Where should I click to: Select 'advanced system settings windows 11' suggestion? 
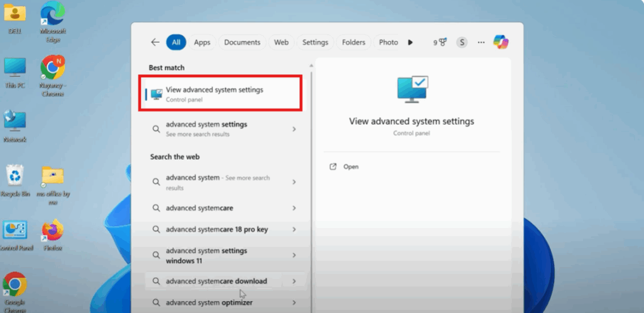point(225,256)
